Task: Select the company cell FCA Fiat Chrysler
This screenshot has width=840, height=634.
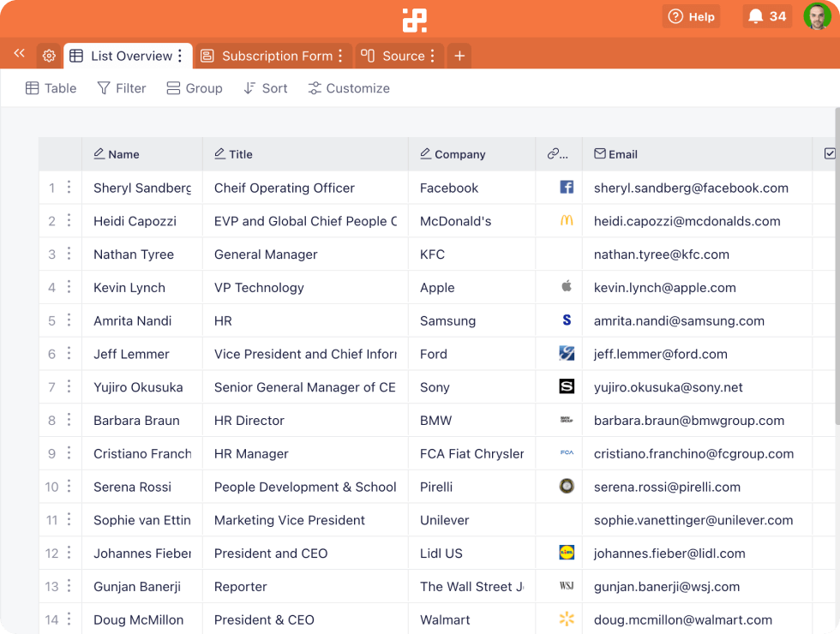Action: pyautogui.click(x=472, y=453)
